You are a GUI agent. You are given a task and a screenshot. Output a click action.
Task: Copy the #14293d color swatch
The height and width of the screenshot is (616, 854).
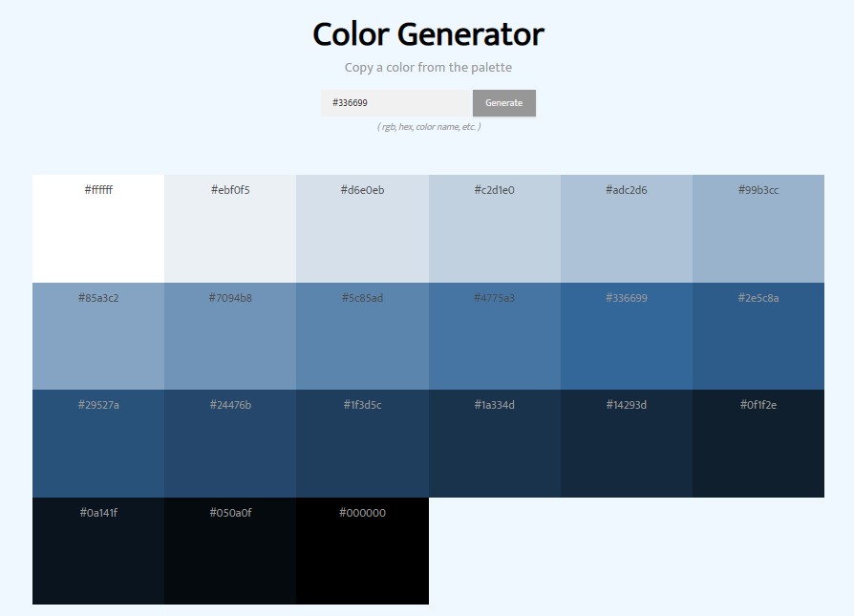tap(627, 443)
